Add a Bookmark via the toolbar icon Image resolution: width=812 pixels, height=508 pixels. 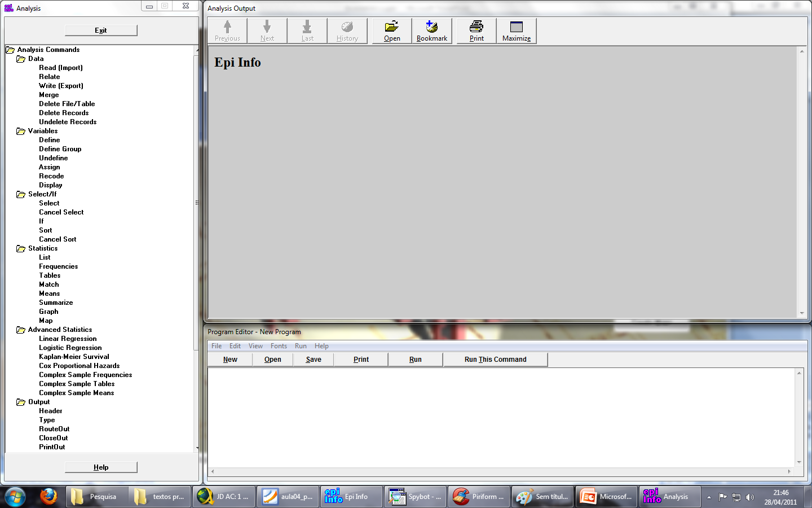coord(432,31)
